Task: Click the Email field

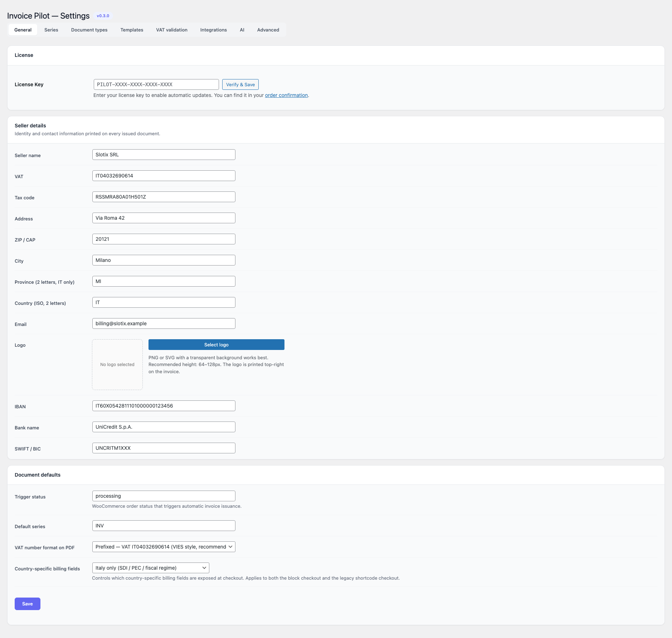Action: pos(164,323)
